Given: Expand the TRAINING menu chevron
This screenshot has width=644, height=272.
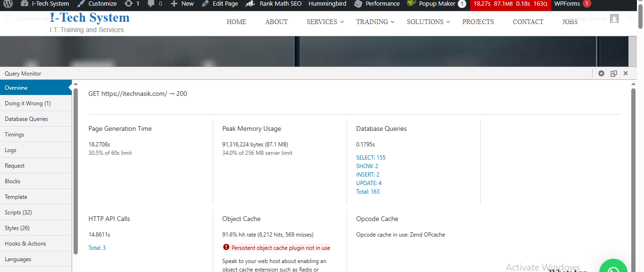Looking at the screenshot, I should 392,22.
